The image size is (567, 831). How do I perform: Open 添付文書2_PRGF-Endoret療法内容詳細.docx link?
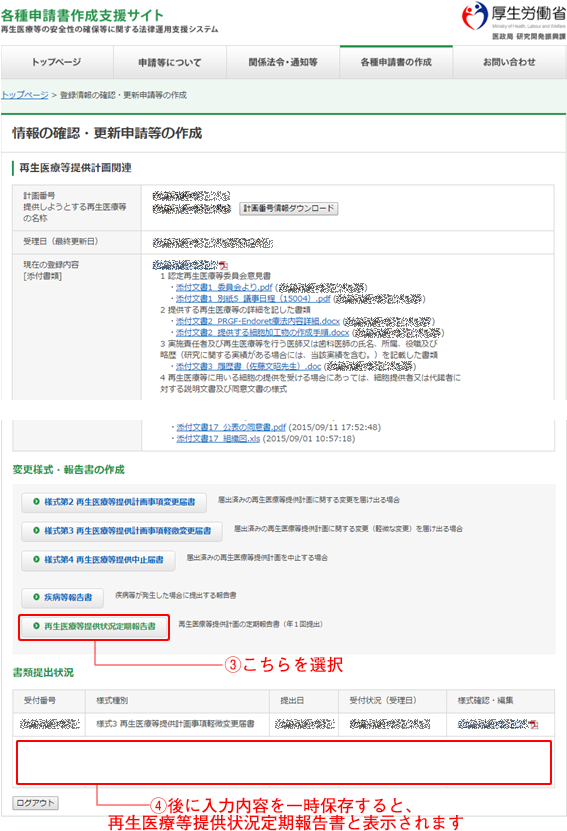258,321
